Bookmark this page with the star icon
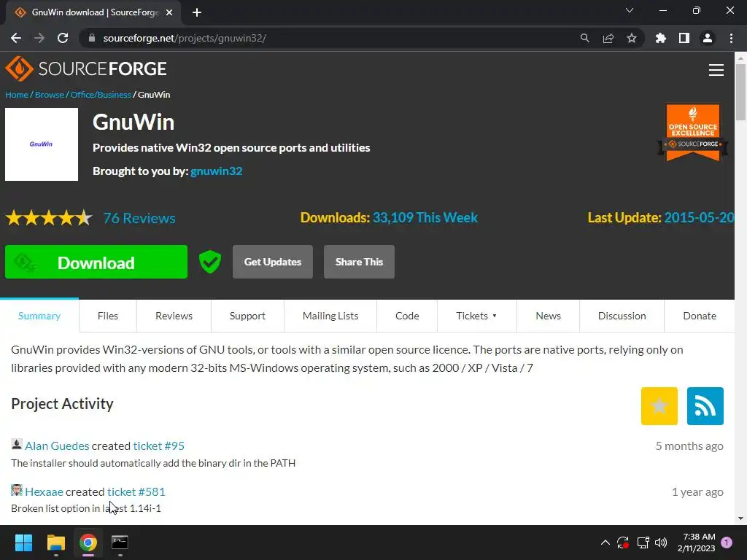Image resolution: width=747 pixels, height=560 pixels. pyautogui.click(x=632, y=38)
